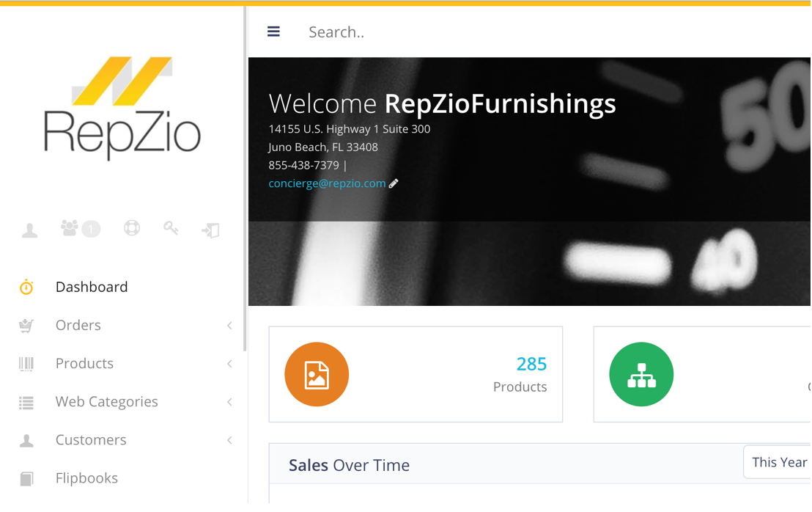Click the concierge@repzio.com email link
The width and height of the screenshot is (812, 512).
click(327, 183)
